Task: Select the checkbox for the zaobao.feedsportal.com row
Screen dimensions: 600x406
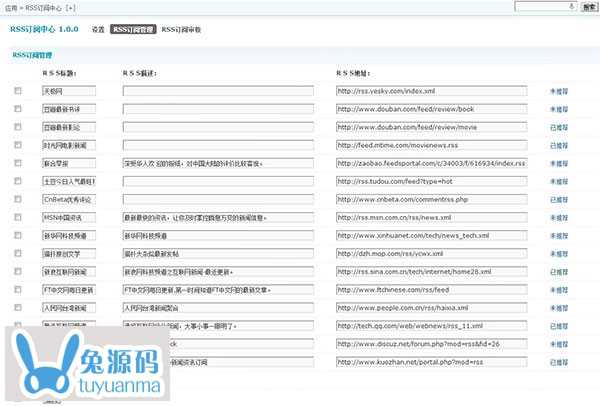Action: pos(18,163)
